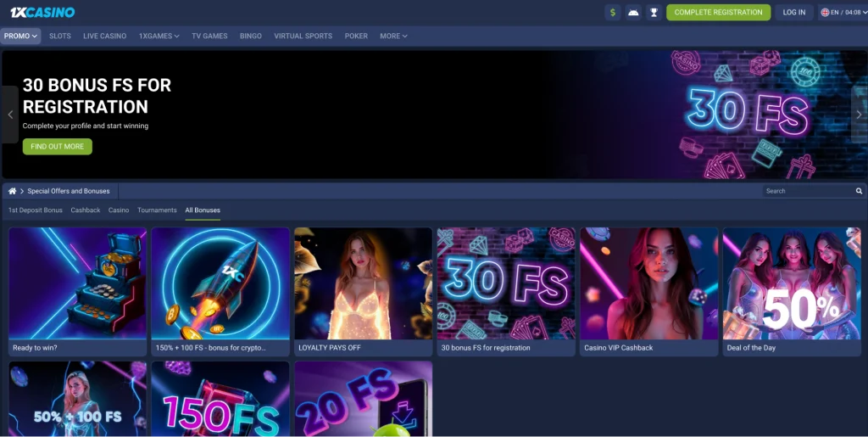Expand the MORE navigation menu
Viewport: 868px width, 437px height.
(x=393, y=36)
